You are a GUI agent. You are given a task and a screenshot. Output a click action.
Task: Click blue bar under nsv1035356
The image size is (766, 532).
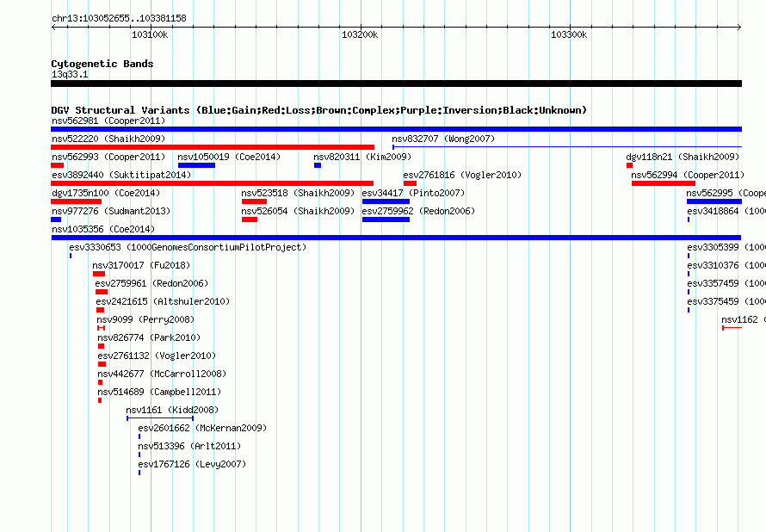396,238
